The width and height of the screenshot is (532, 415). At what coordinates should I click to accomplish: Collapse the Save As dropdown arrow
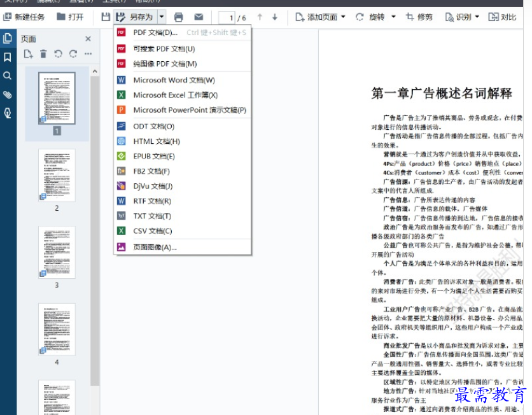[162, 17]
